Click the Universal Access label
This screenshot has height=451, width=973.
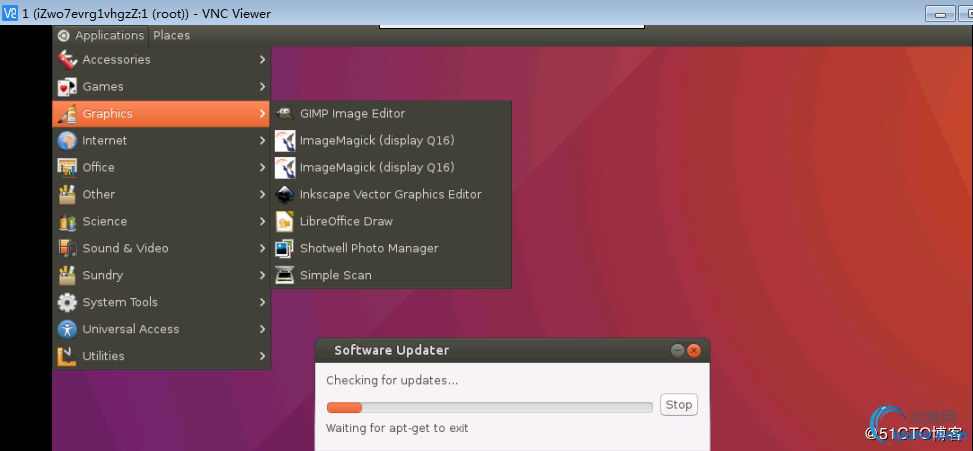pyautogui.click(x=131, y=329)
